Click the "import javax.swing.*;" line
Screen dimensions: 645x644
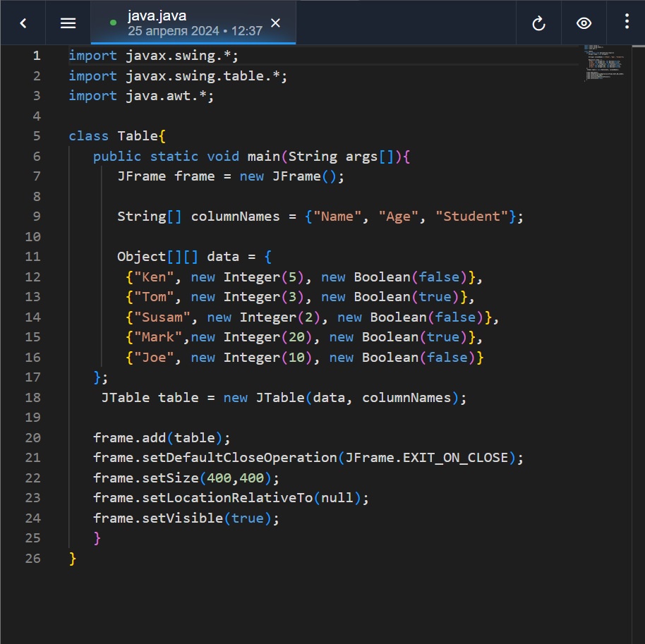tap(153, 56)
